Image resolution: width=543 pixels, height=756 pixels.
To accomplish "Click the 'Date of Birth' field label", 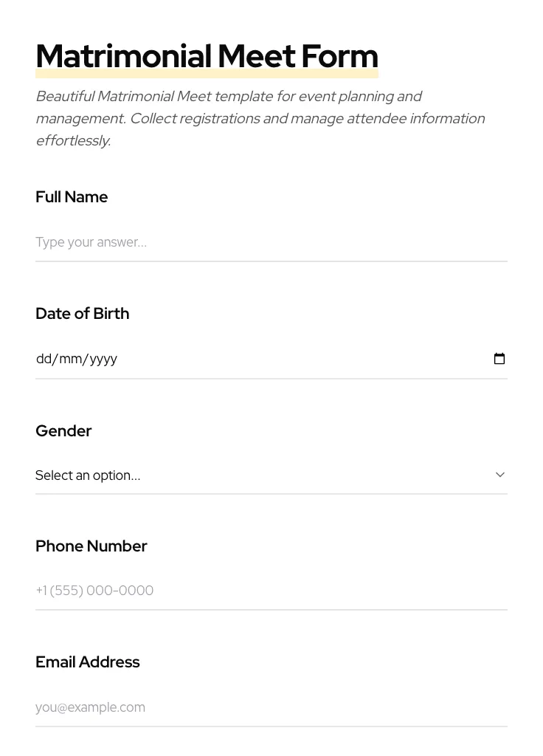I will tap(82, 314).
